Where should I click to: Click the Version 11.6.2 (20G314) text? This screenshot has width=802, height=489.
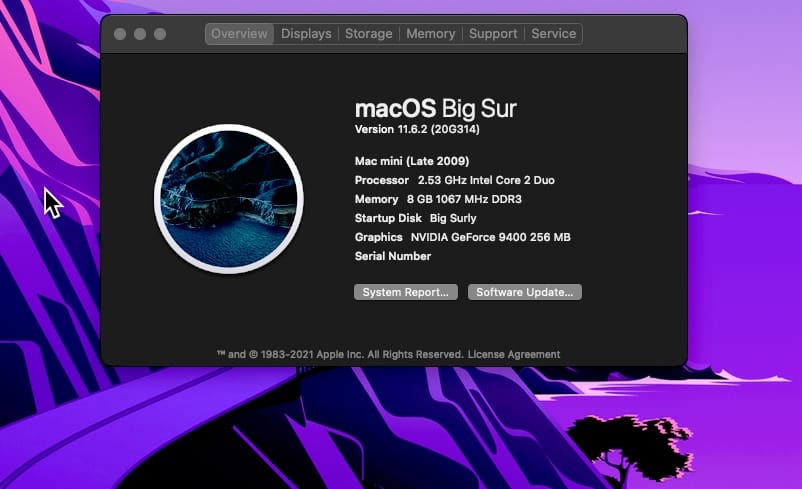click(417, 129)
